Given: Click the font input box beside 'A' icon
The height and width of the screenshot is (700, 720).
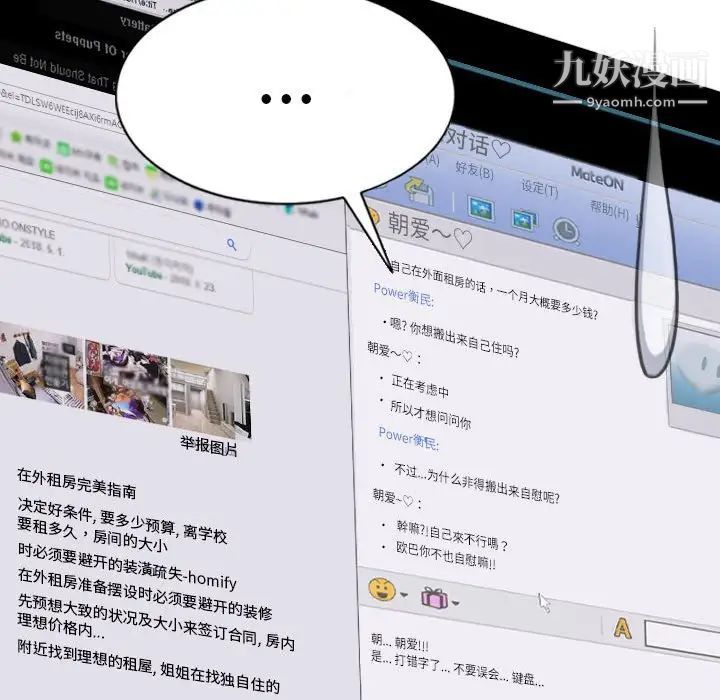Looking at the screenshot, I should click(x=681, y=637).
